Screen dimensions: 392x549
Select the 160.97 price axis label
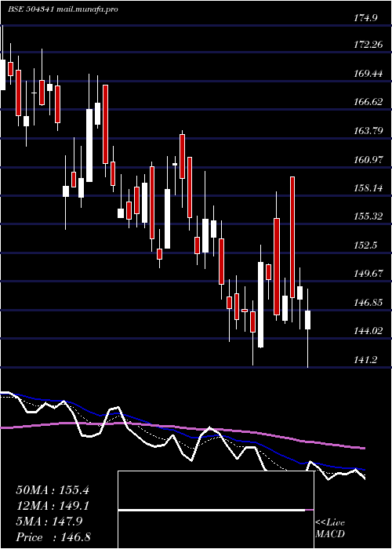(x=368, y=160)
